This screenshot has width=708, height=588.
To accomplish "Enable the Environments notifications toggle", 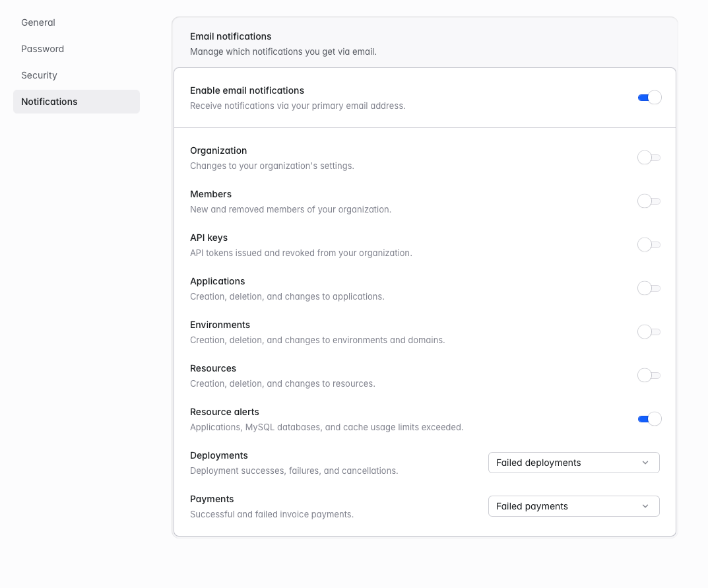I will coord(649,332).
